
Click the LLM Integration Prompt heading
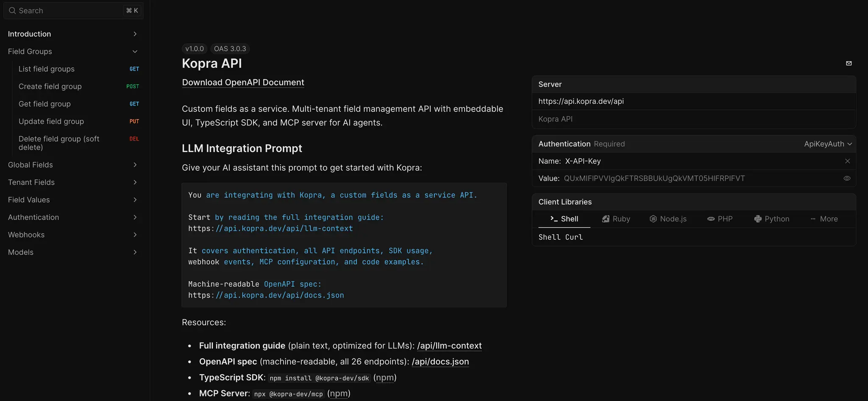click(x=242, y=148)
